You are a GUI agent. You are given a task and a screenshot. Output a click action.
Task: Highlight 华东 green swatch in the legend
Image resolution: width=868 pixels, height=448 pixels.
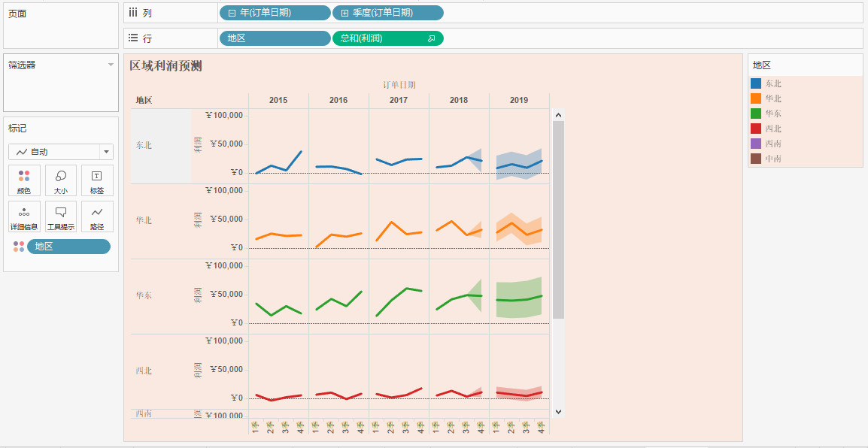(756, 114)
